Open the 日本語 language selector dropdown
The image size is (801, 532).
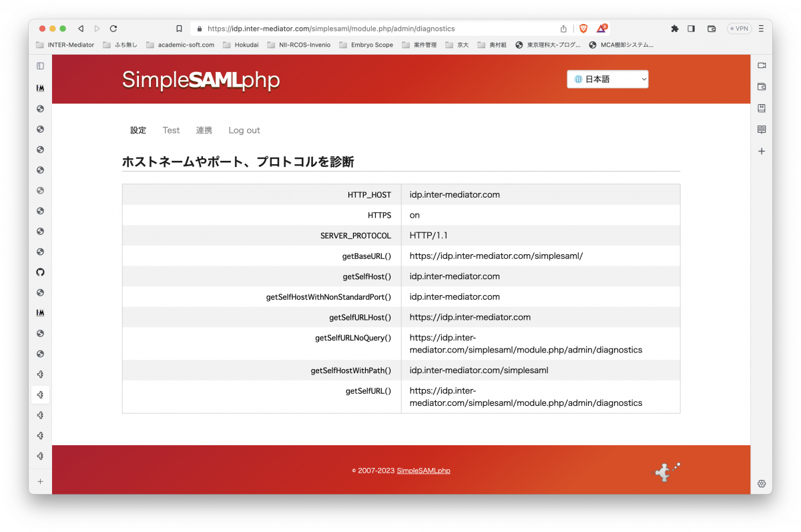(x=607, y=79)
